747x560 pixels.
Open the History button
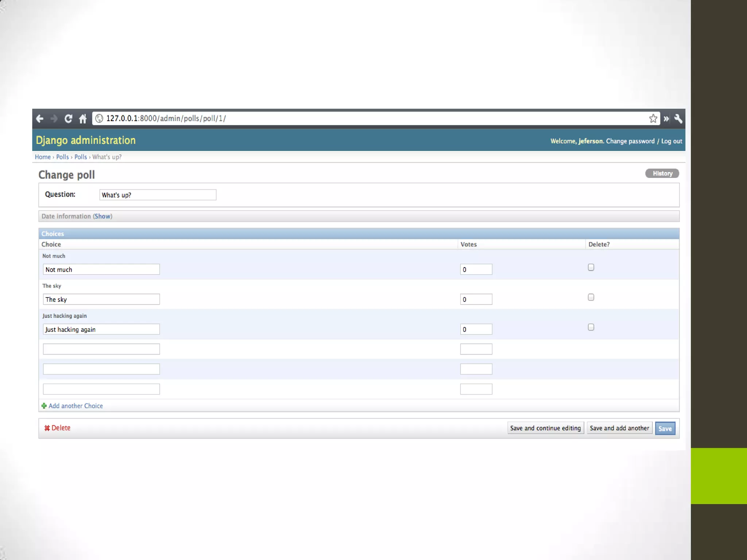662,173
